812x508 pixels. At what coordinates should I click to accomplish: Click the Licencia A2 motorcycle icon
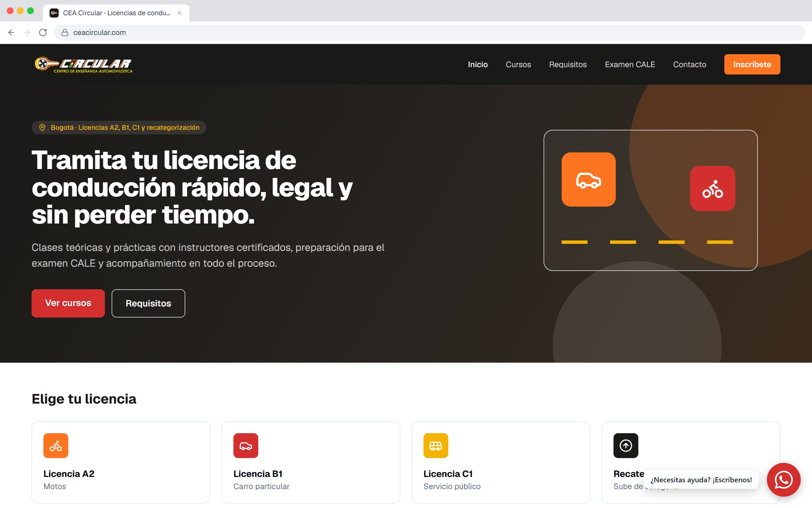click(x=56, y=446)
